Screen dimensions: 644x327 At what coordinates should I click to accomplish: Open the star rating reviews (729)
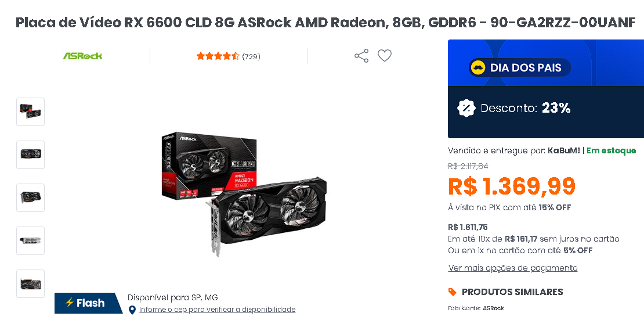229,56
